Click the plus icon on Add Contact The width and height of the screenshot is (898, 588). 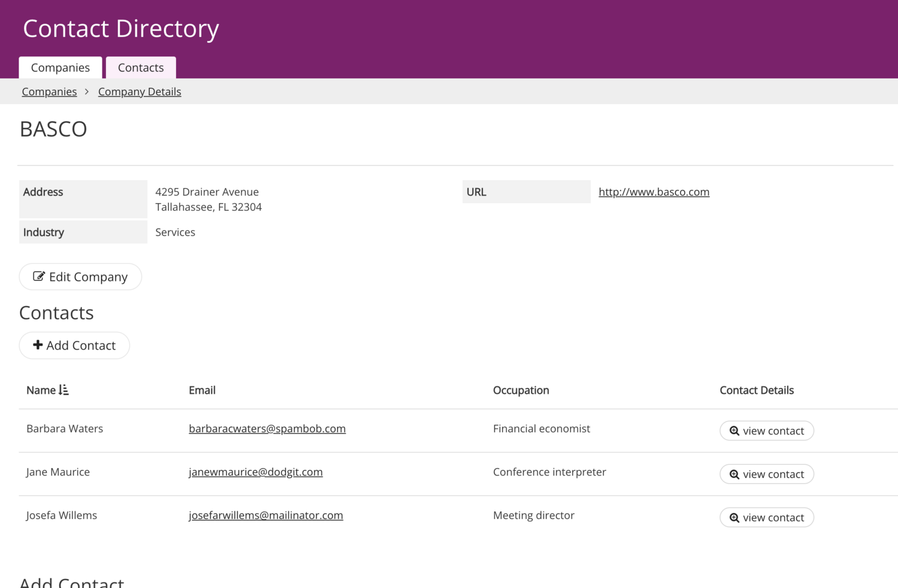pyautogui.click(x=38, y=345)
